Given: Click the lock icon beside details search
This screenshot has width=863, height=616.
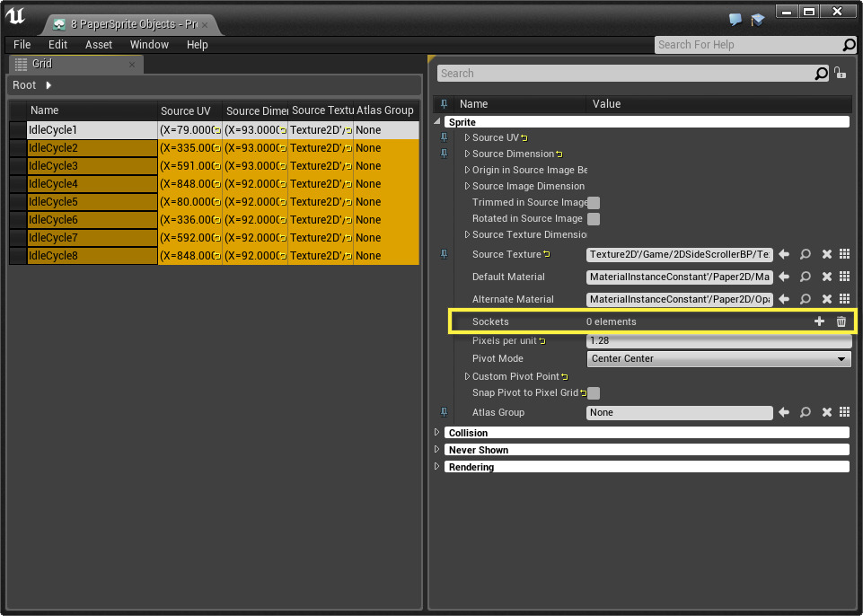Looking at the screenshot, I should pyautogui.click(x=841, y=74).
